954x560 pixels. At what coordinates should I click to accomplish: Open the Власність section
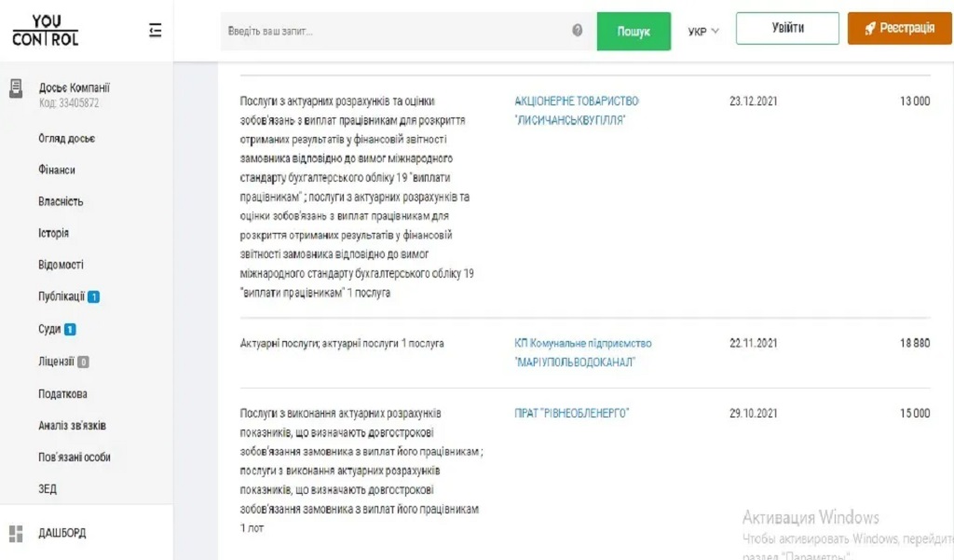(x=61, y=201)
